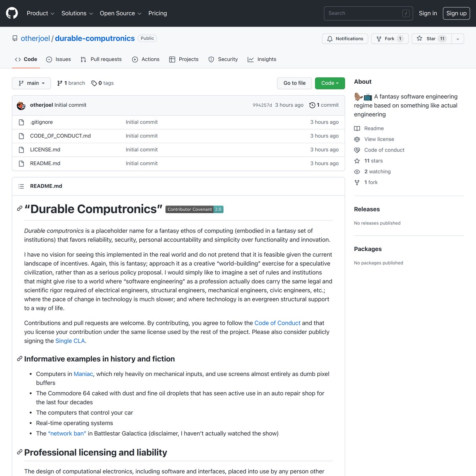View the Insights tab

click(x=262, y=59)
